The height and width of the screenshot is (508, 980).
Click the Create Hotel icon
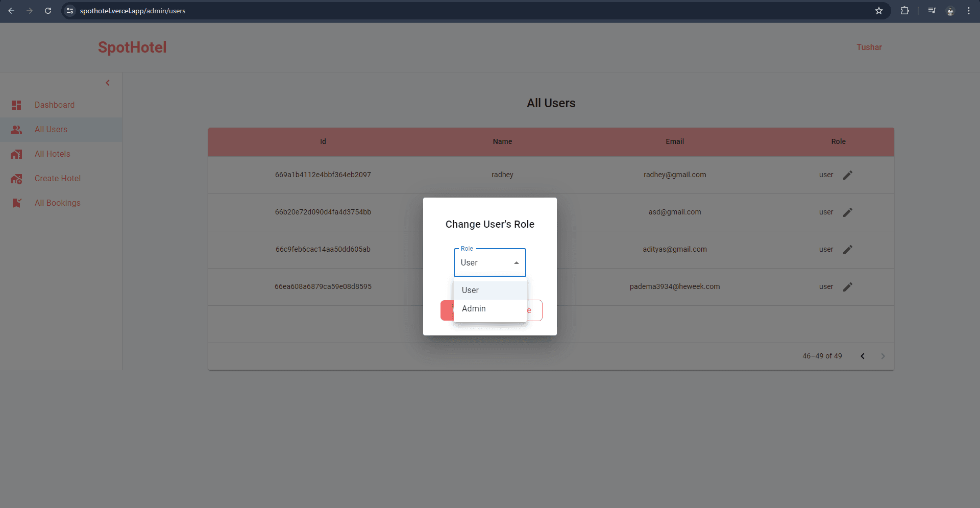(x=16, y=178)
